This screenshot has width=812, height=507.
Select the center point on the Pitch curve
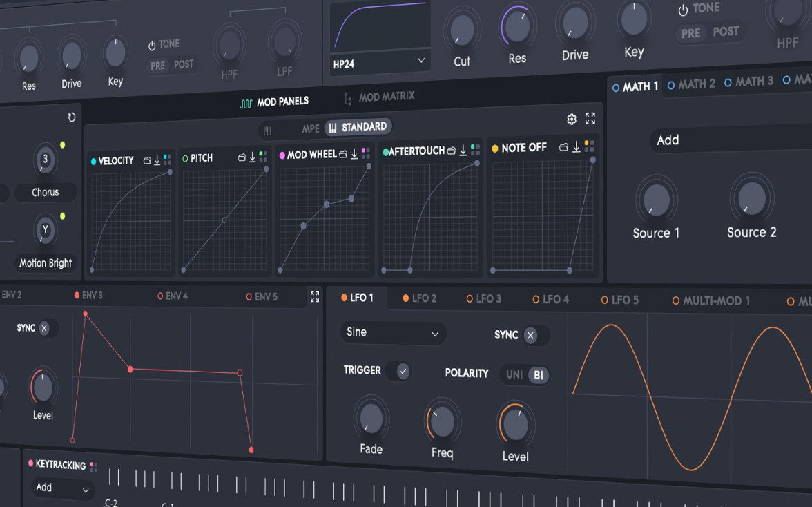224,220
